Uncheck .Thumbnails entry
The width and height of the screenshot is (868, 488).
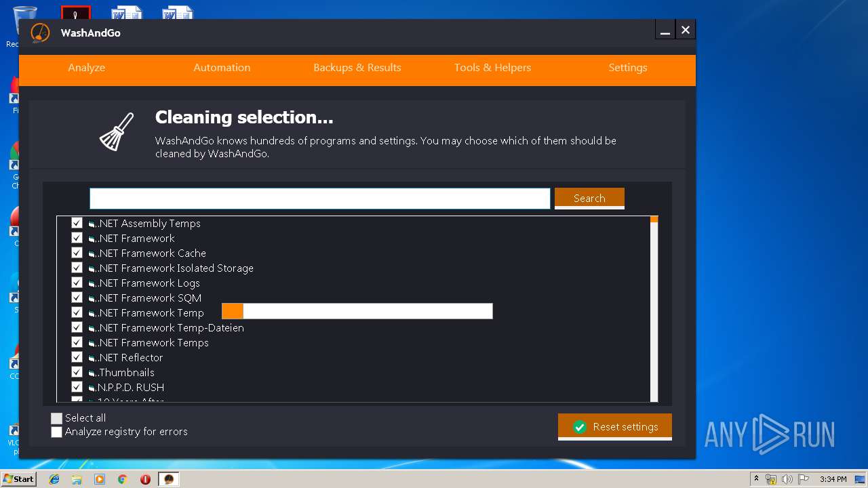[x=77, y=372]
